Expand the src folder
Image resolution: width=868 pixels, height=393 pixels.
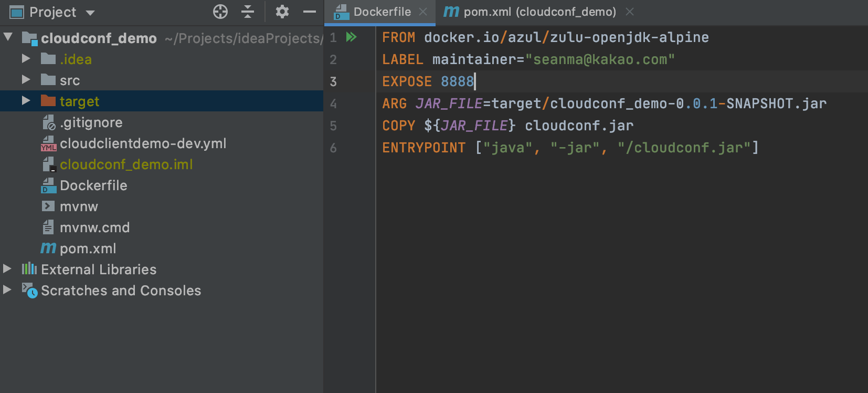[26, 79]
